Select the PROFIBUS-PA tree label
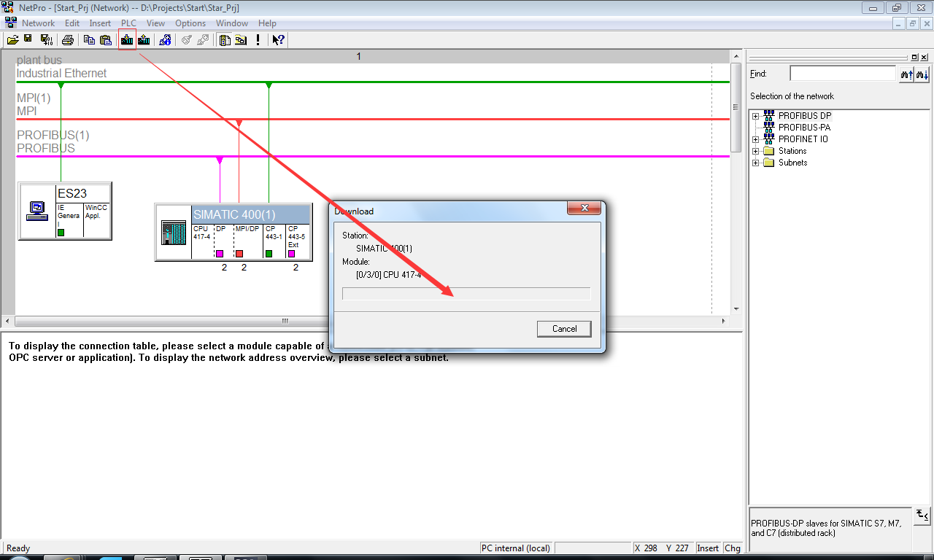The width and height of the screenshot is (934, 560). 804,128
